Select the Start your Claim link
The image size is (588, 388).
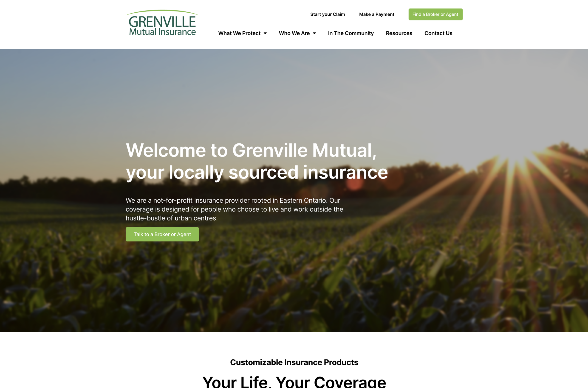click(x=327, y=14)
